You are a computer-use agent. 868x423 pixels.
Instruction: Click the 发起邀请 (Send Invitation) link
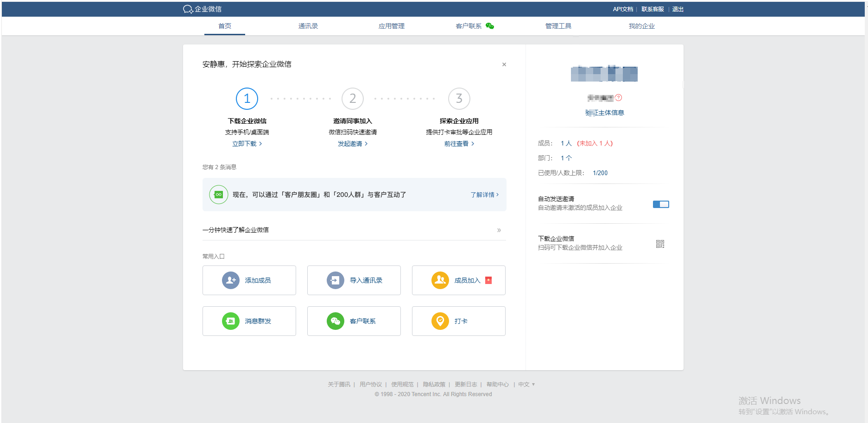tap(352, 144)
